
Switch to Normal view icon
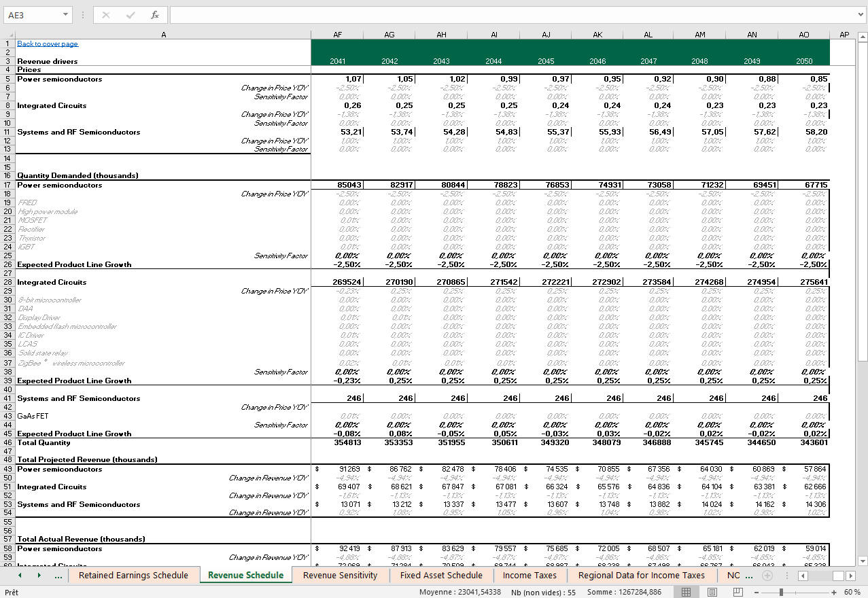687,593
